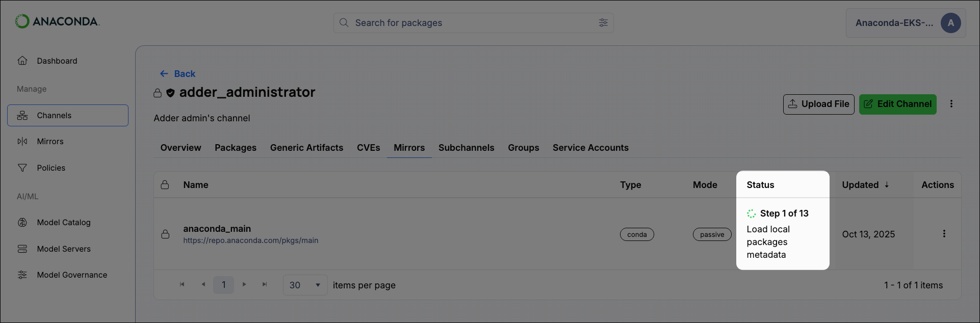This screenshot has height=323, width=980.
Task: Click the 1 - 1 of 1 items text
Action: (x=913, y=285)
